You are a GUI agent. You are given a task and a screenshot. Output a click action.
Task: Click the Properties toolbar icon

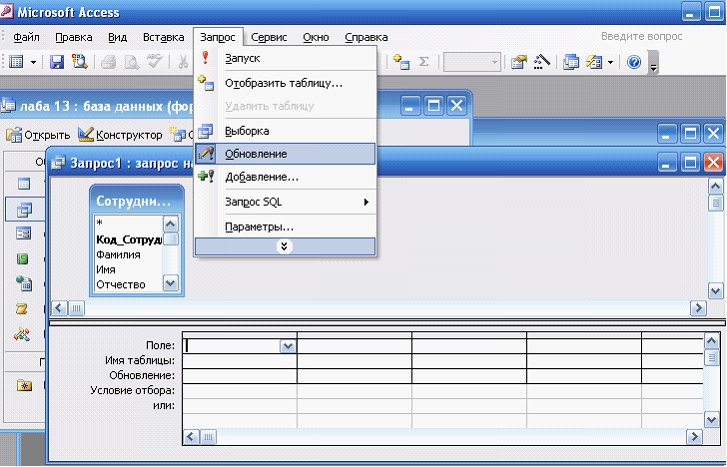click(519, 62)
